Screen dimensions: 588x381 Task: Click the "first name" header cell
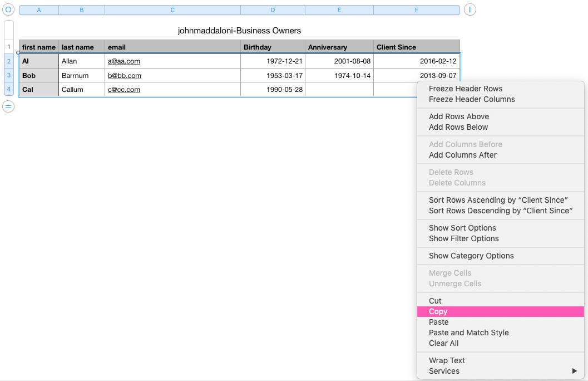[x=39, y=47]
